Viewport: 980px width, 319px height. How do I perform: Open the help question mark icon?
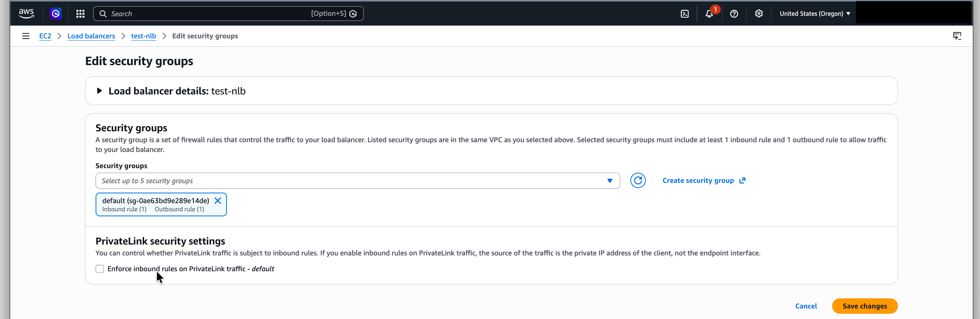[734, 14]
